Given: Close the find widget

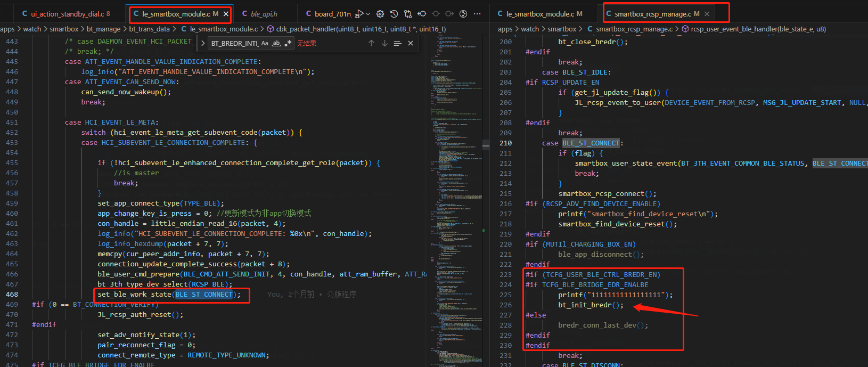Looking at the screenshot, I should point(411,43).
